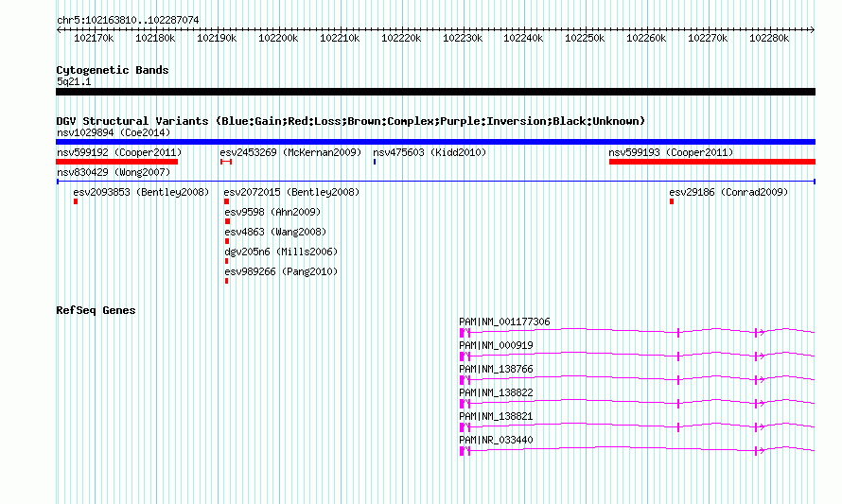
Task: Click the 102230k ruler tick label
Action: click(x=463, y=38)
